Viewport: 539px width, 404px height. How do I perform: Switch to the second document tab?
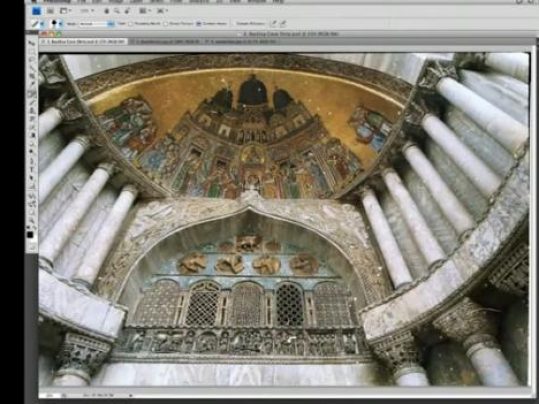tap(166, 42)
